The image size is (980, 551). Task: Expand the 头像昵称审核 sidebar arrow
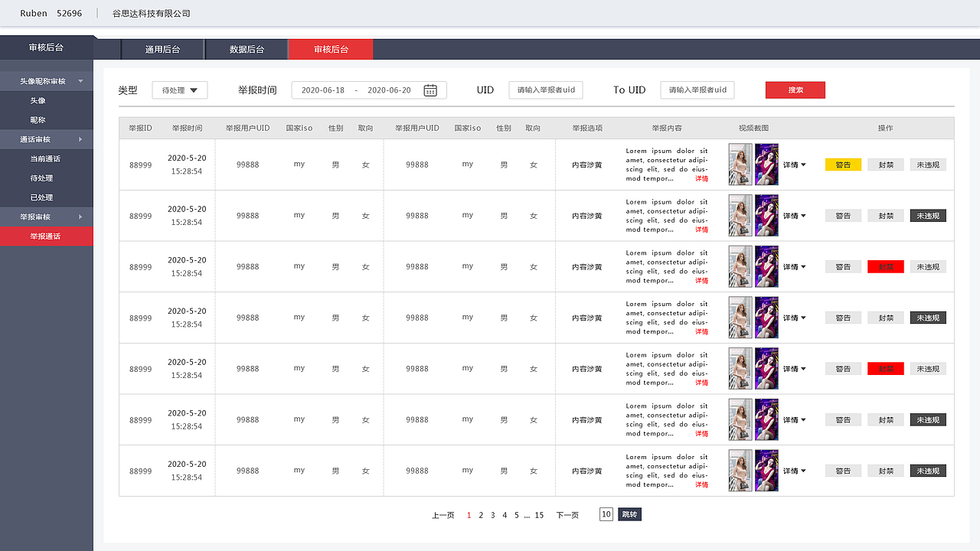click(80, 81)
